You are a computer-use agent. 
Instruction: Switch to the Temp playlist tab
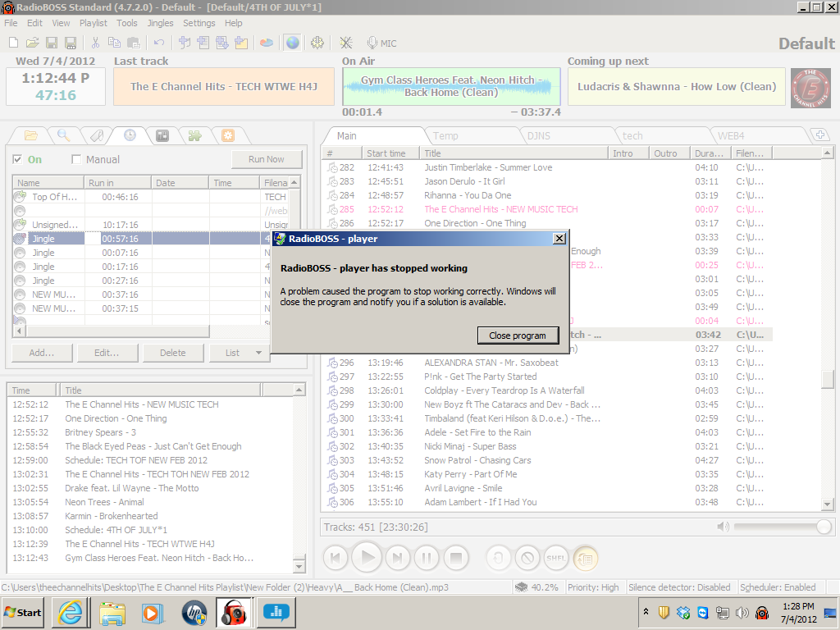(x=445, y=135)
